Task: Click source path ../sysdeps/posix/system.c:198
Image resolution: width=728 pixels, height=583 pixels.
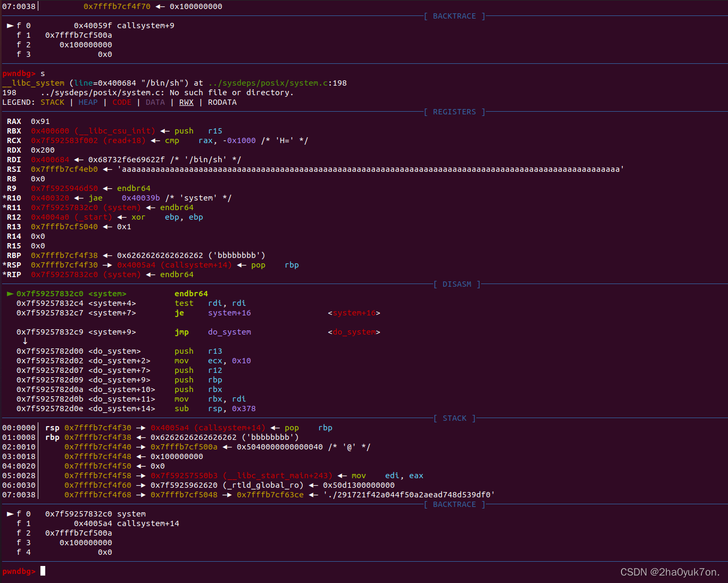Action: click(x=277, y=83)
